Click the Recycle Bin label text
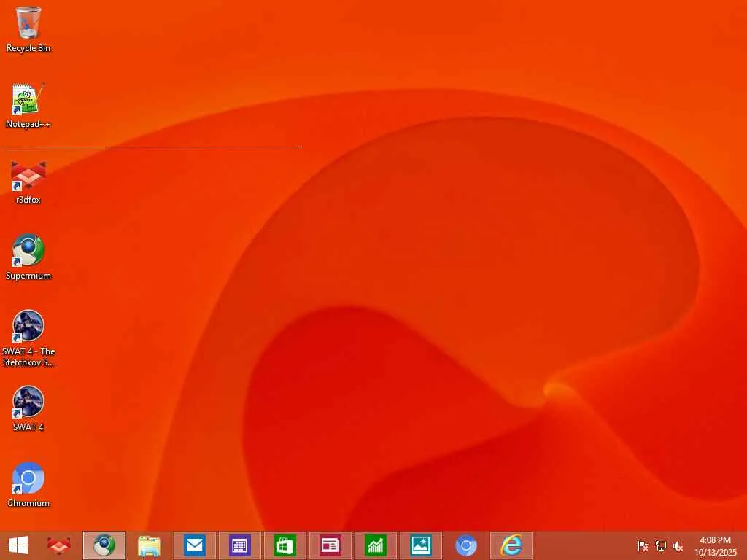The image size is (747, 560). click(28, 48)
